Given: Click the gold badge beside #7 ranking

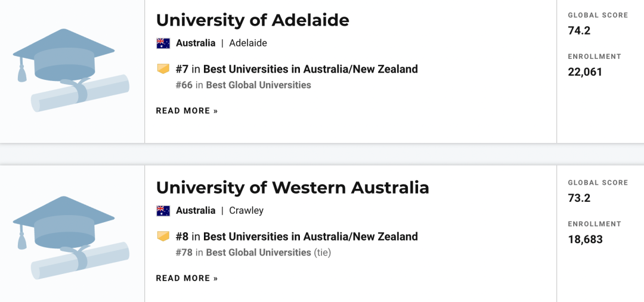Looking at the screenshot, I should [x=163, y=69].
